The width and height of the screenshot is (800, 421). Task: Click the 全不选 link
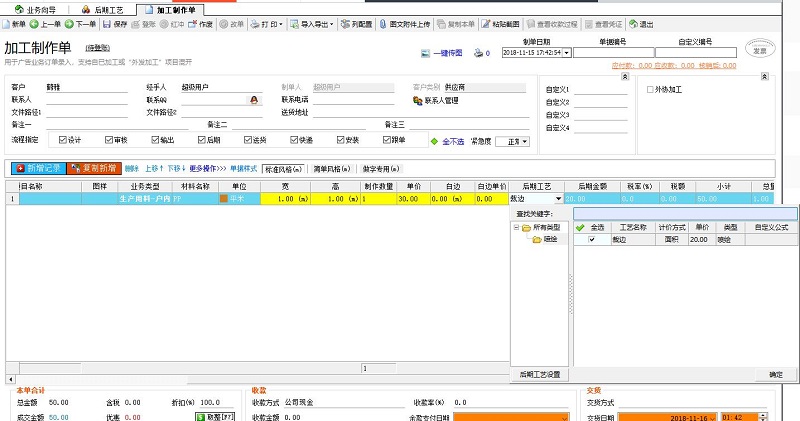453,141
